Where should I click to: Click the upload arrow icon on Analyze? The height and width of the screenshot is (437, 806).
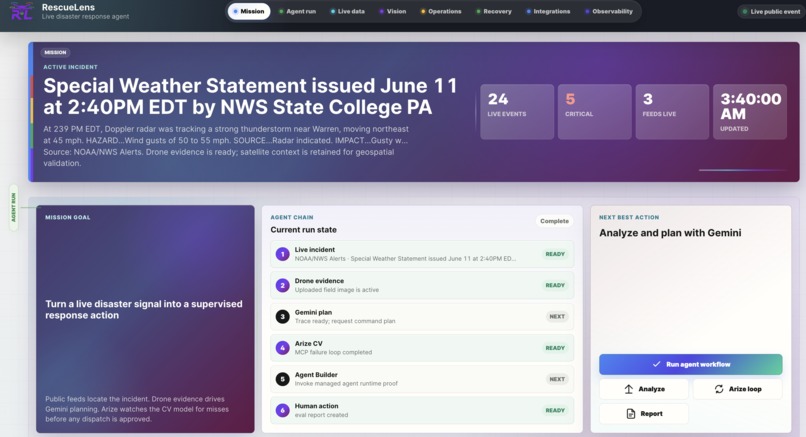pos(629,389)
